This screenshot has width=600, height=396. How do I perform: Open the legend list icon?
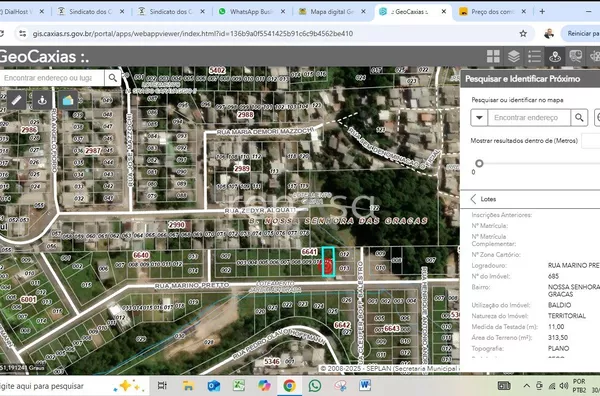[535, 57]
